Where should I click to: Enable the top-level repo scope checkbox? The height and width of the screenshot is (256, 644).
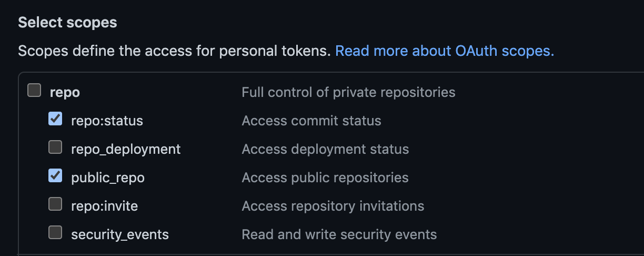[34, 91]
